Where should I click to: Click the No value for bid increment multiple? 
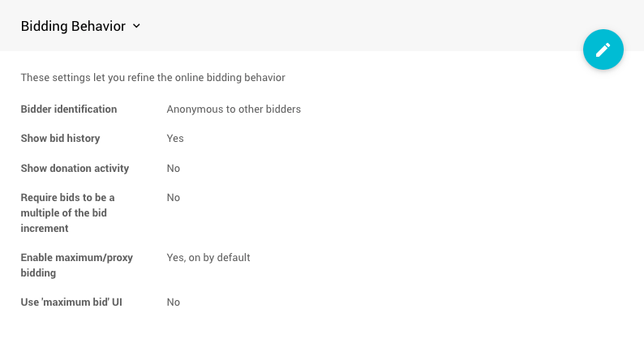pyautogui.click(x=174, y=198)
